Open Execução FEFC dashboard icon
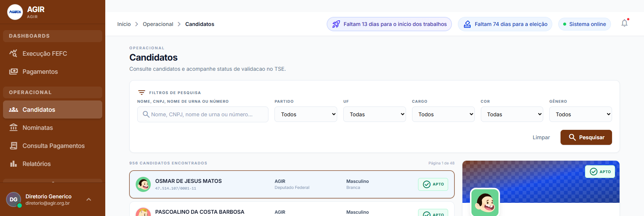Screen dimensions: 644x216 click(14, 53)
